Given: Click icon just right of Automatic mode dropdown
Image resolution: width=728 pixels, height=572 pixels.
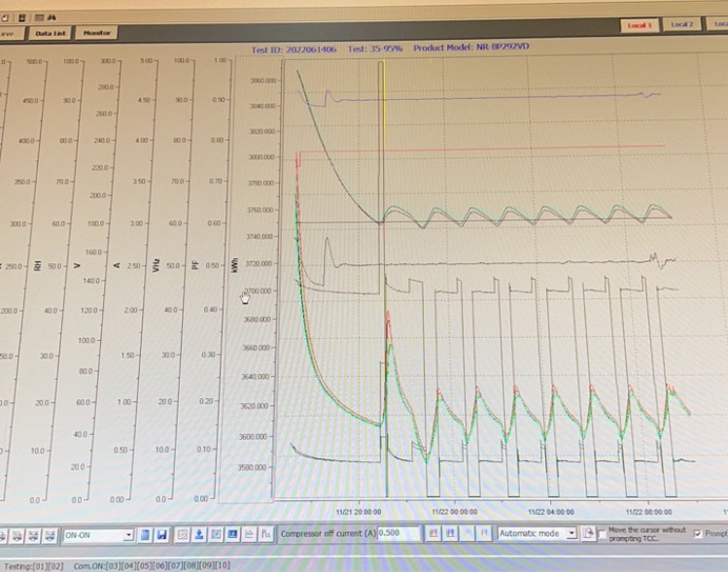Looking at the screenshot, I should [x=588, y=533].
